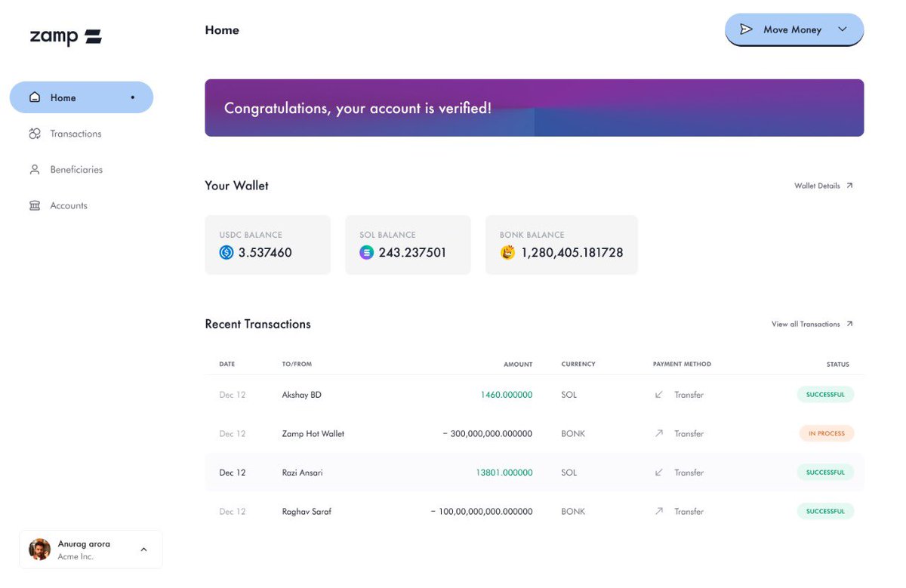The width and height of the screenshot is (906, 588).
Task: Click the Akshay BD transaction name
Action: (302, 395)
